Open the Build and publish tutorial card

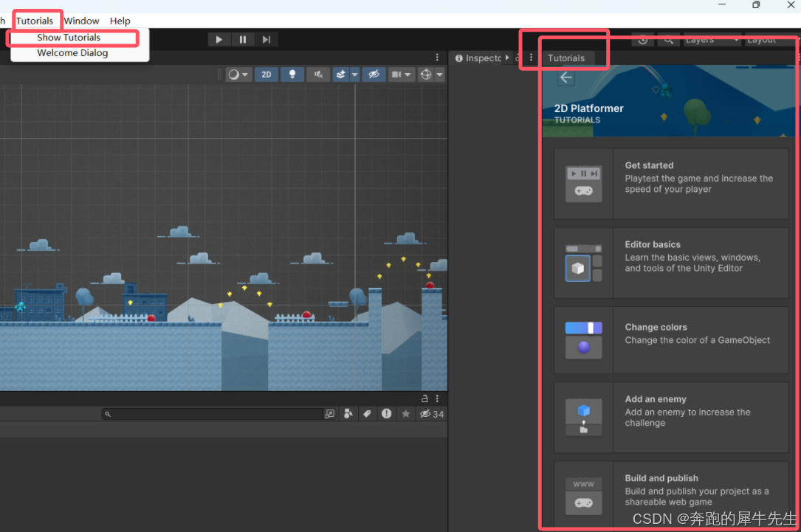[671, 494]
